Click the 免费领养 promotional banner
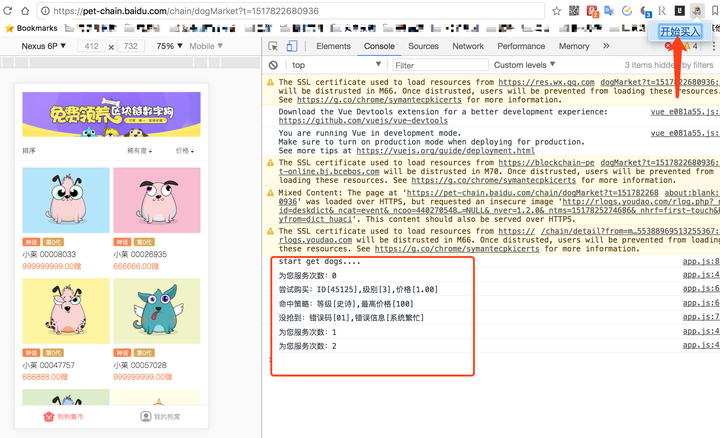Screen dimensions: 720x438 pos(112,114)
